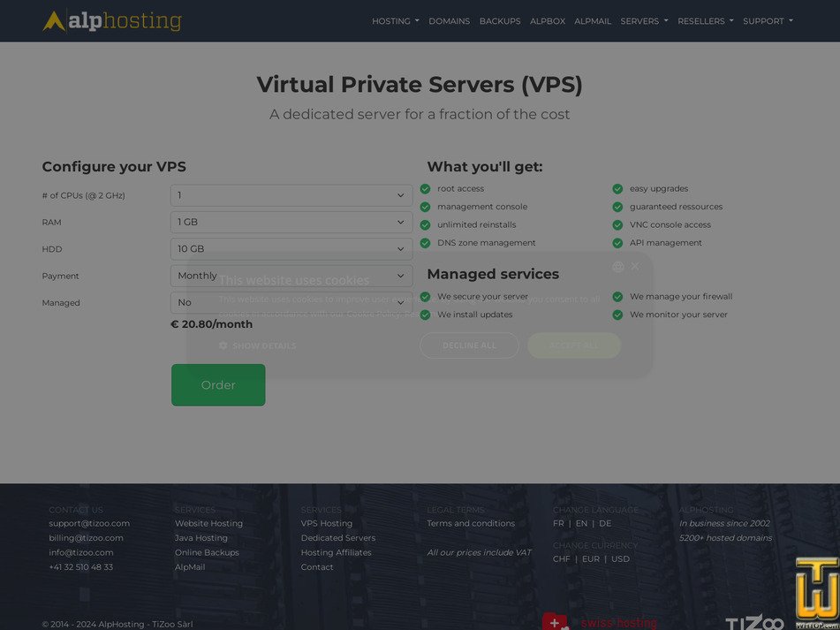Image resolution: width=840 pixels, height=630 pixels.
Task: Open the Java Hosting footer link
Action: coord(201,538)
